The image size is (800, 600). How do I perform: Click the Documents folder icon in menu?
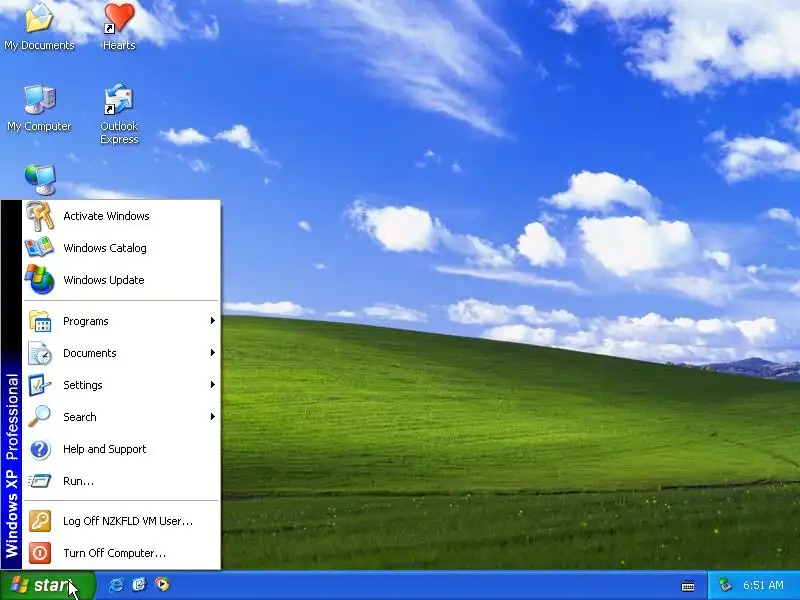pyautogui.click(x=40, y=353)
